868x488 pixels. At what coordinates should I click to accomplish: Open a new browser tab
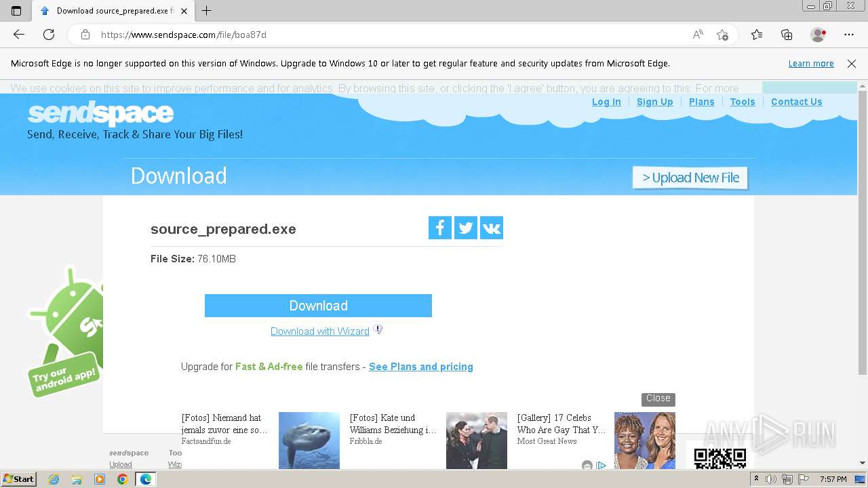point(207,11)
